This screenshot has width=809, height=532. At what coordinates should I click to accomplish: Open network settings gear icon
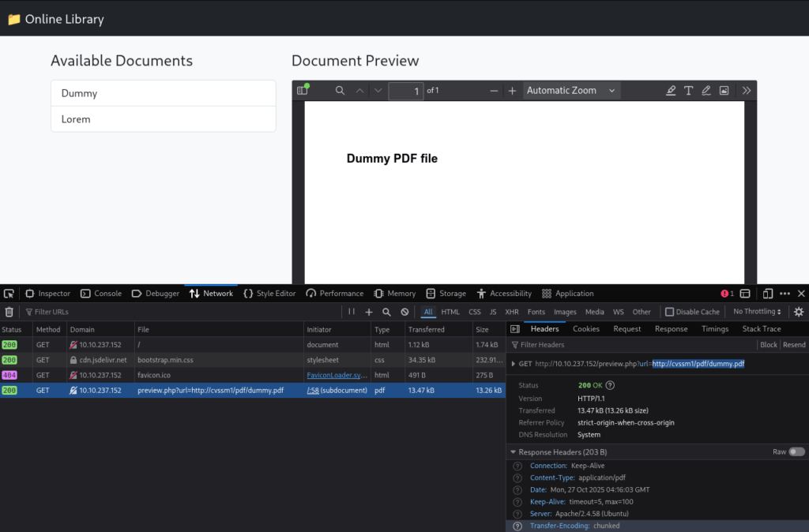pos(798,312)
